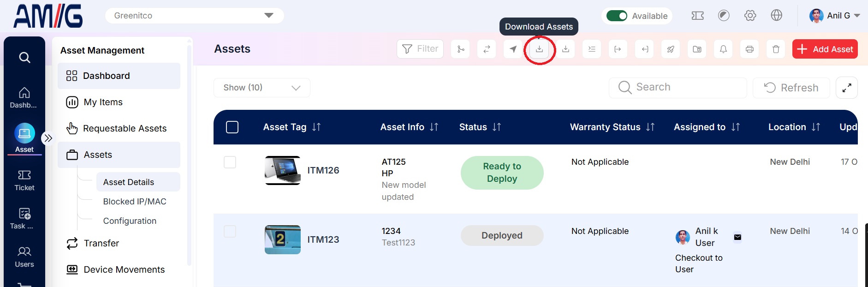The height and width of the screenshot is (287, 868).
Task: Open the Users module in the left rail
Action: pyautogui.click(x=24, y=257)
